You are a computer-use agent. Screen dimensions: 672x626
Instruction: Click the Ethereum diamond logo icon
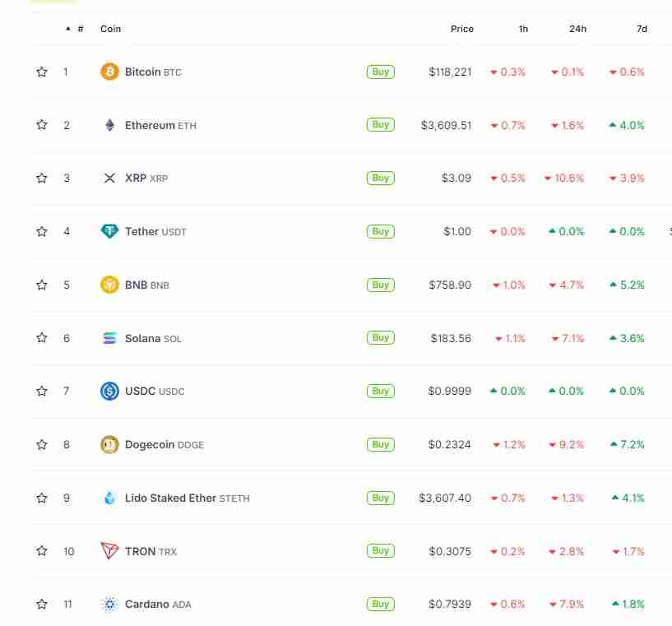[x=109, y=125]
